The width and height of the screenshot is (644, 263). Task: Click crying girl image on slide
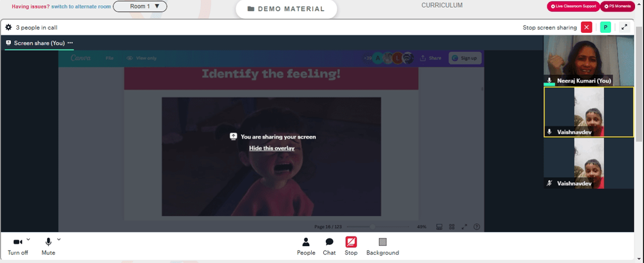click(271, 157)
